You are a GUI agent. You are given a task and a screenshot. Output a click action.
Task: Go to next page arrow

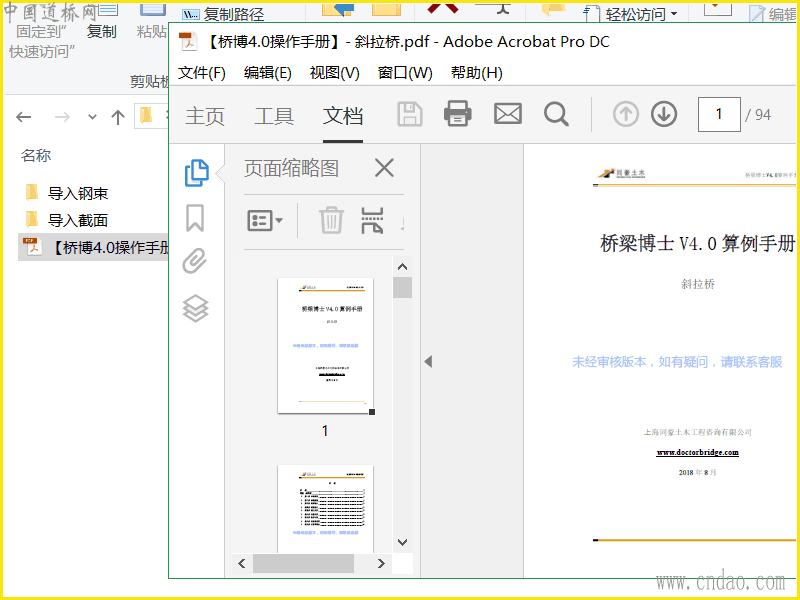click(664, 114)
